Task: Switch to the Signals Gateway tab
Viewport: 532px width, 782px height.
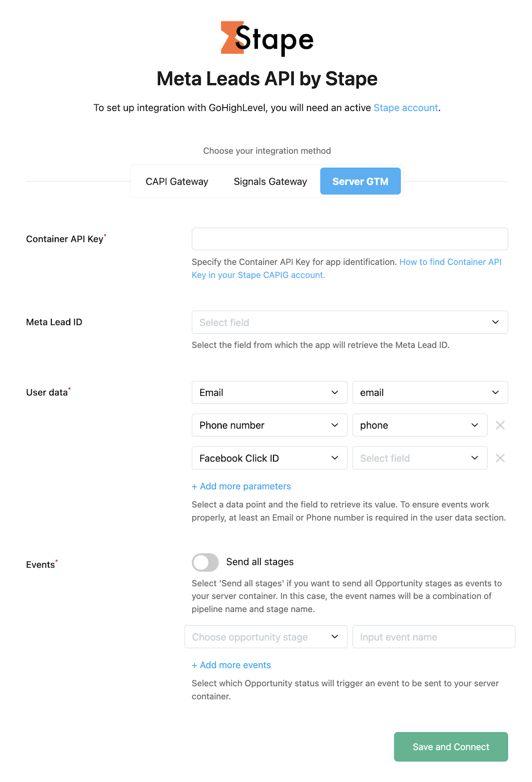Action: click(270, 181)
